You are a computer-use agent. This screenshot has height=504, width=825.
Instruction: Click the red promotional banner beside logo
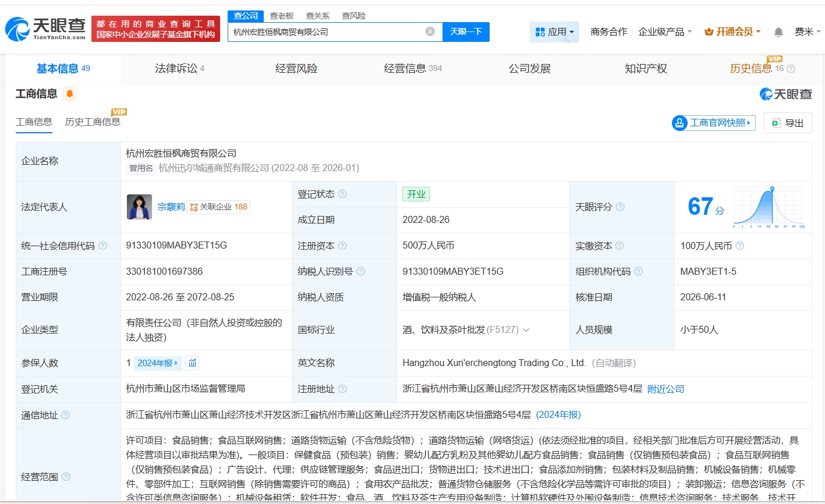tap(155, 29)
